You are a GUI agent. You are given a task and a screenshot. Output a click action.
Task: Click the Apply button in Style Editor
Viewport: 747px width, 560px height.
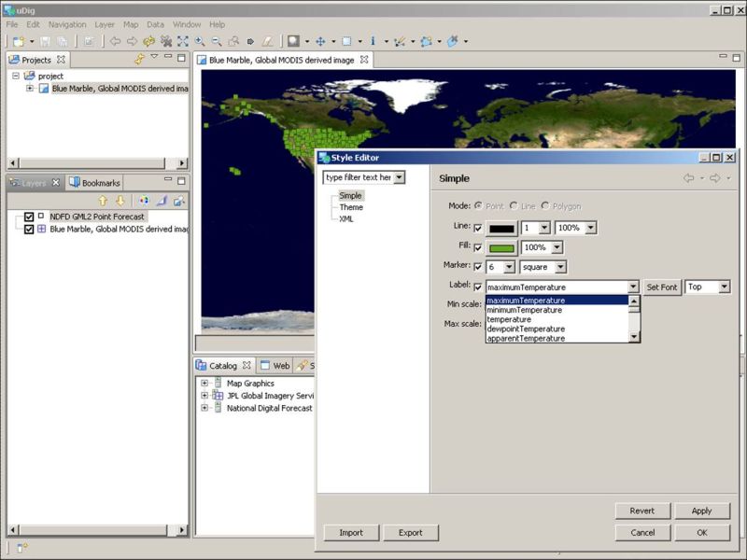(702, 511)
